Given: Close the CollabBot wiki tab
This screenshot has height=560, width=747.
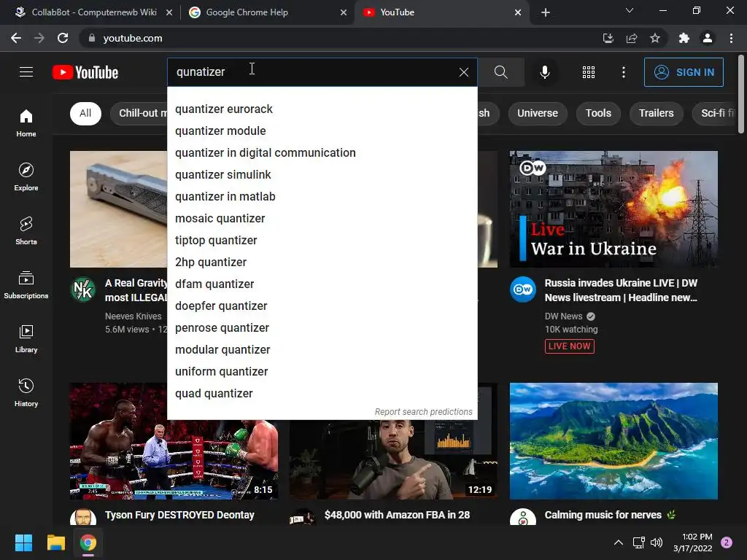Looking at the screenshot, I should (x=169, y=12).
